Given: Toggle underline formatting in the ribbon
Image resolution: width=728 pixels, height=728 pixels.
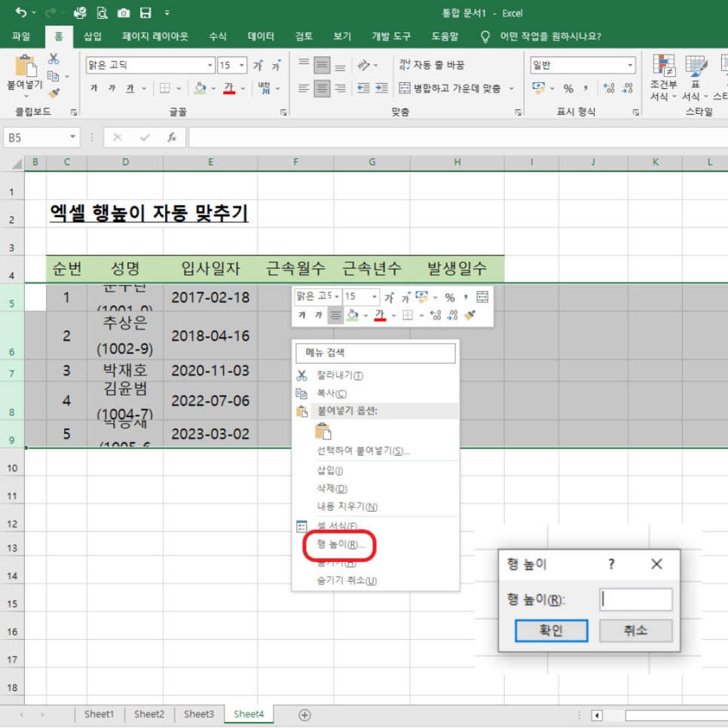Looking at the screenshot, I should [x=130, y=87].
